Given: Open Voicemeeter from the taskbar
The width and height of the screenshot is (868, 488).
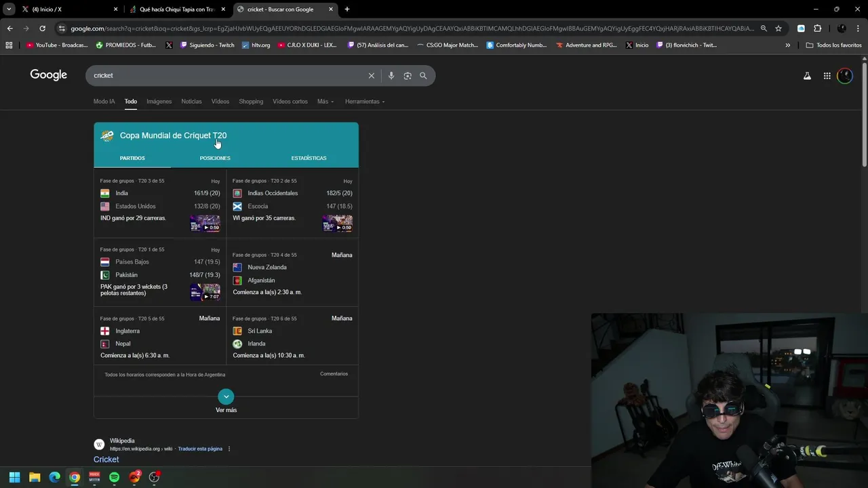Looking at the screenshot, I should (94, 477).
